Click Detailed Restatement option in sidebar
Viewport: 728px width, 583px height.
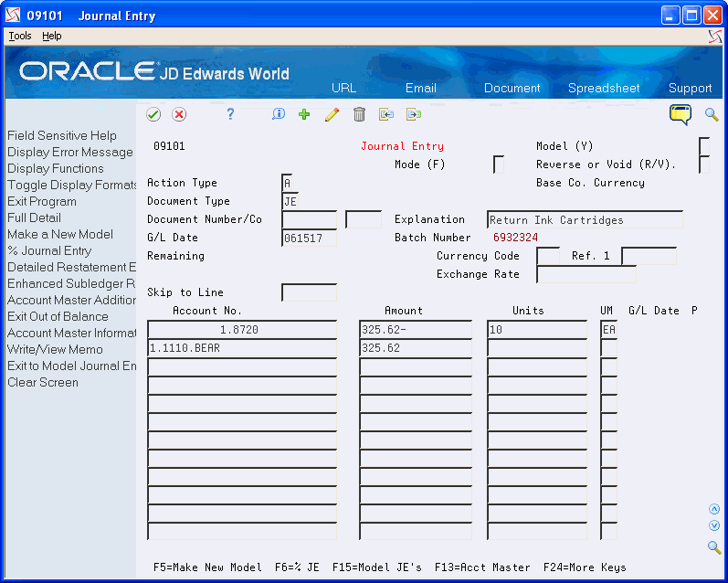(x=71, y=267)
